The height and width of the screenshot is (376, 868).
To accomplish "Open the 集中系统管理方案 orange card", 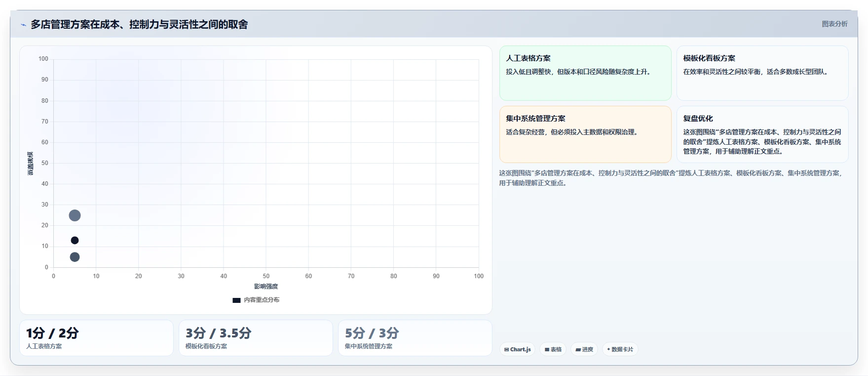I will pyautogui.click(x=585, y=134).
